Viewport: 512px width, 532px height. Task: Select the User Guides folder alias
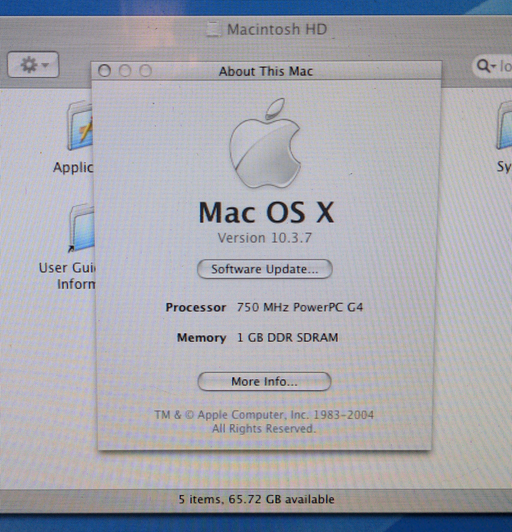point(81,228)
